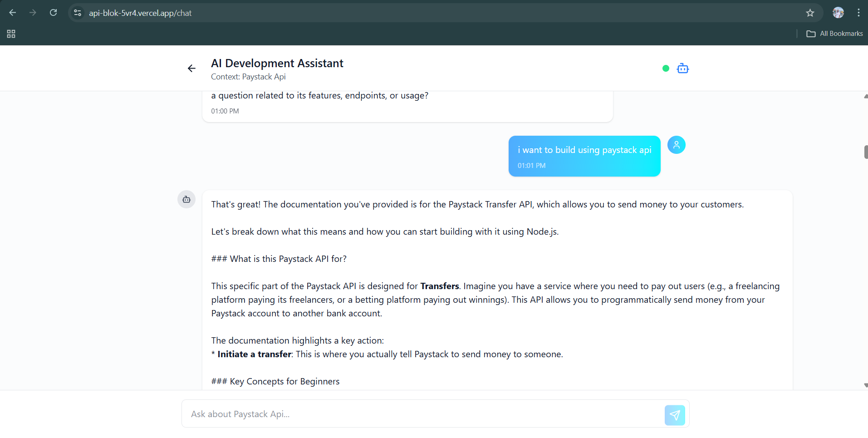Click 'The documentation highlights a key action:' line
868x438 pixels.
click(298, 340)
